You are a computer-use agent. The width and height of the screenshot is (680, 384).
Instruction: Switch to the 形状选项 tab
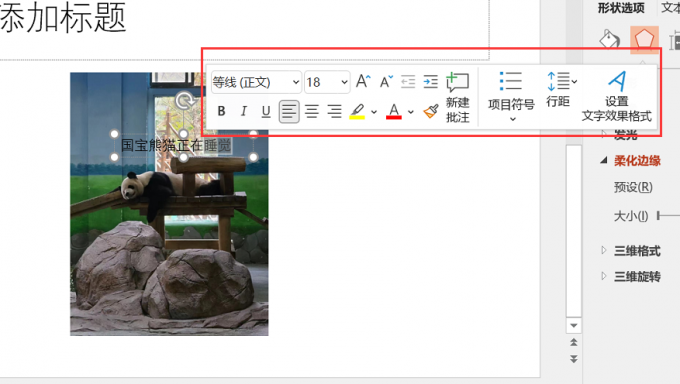tap(621, 8)
